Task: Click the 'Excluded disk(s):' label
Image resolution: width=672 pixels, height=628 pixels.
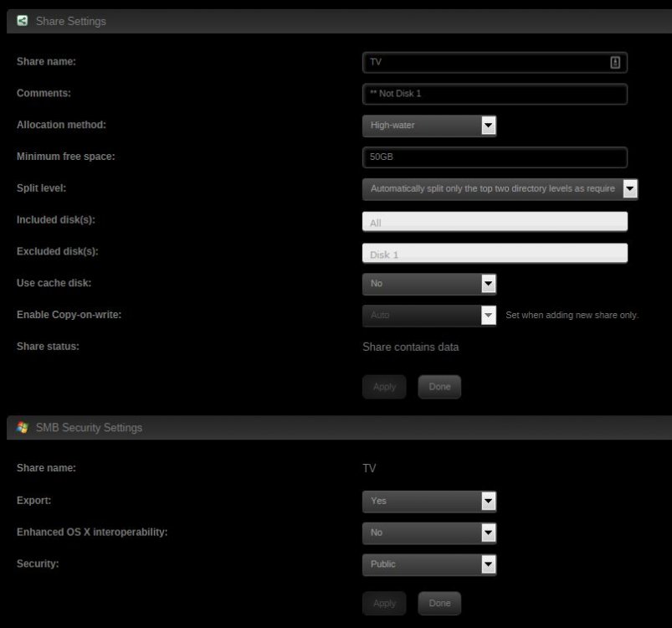Action: tap(58, 252)
